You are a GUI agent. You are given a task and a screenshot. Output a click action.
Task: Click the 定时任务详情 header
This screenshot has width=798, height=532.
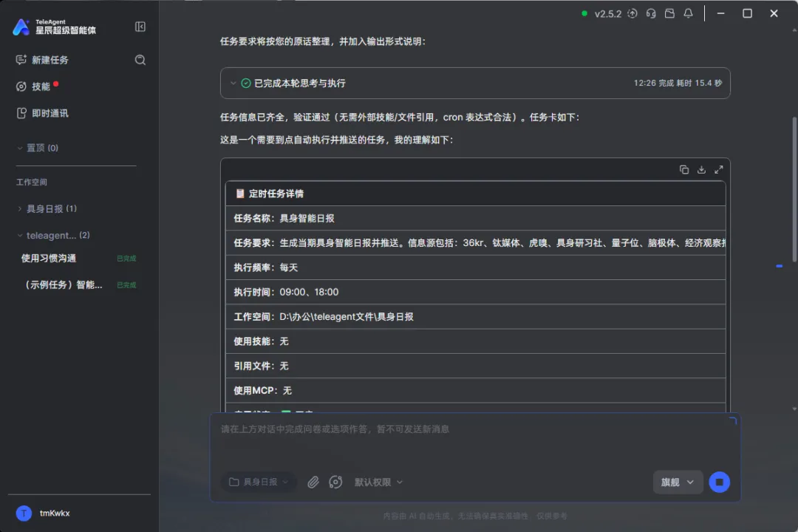point(475,194)
